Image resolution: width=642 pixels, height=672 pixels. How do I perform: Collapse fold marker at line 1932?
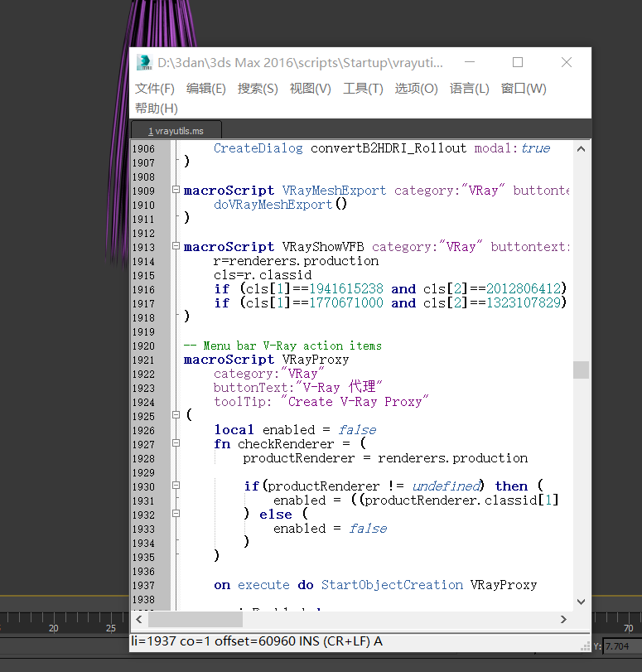point(176,514)
